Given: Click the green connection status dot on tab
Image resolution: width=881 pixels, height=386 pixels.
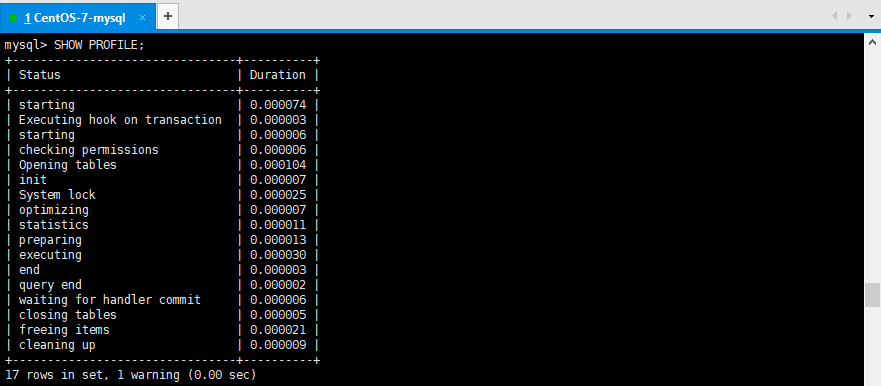Looking at the screenshot, I should [13, 18].
